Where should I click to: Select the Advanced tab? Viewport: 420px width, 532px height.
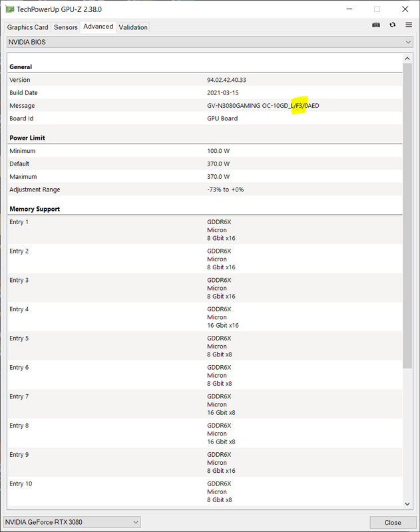98,27
